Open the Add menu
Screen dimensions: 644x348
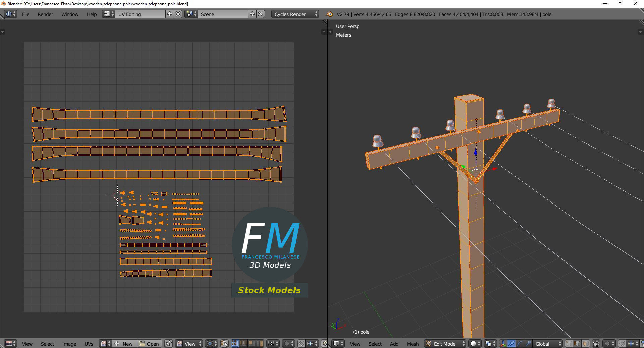pyautogui.click(x=394, y=344)
